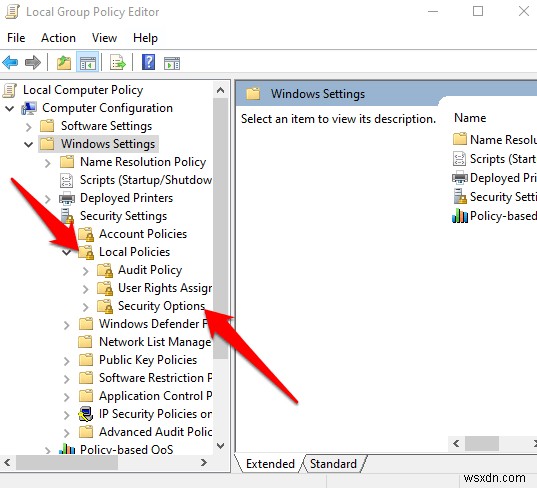Click the User Rights Assignment folder icon
The image size is (537, 488).
(105, 288)
